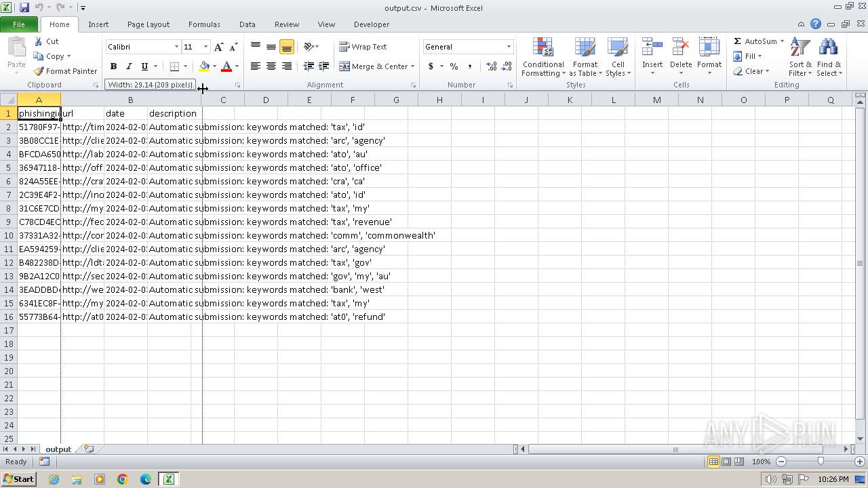Viewport: 868px width, 488px height.
Task: Expand the Copy dropdown arrow
Action: (x=68, y=56)
